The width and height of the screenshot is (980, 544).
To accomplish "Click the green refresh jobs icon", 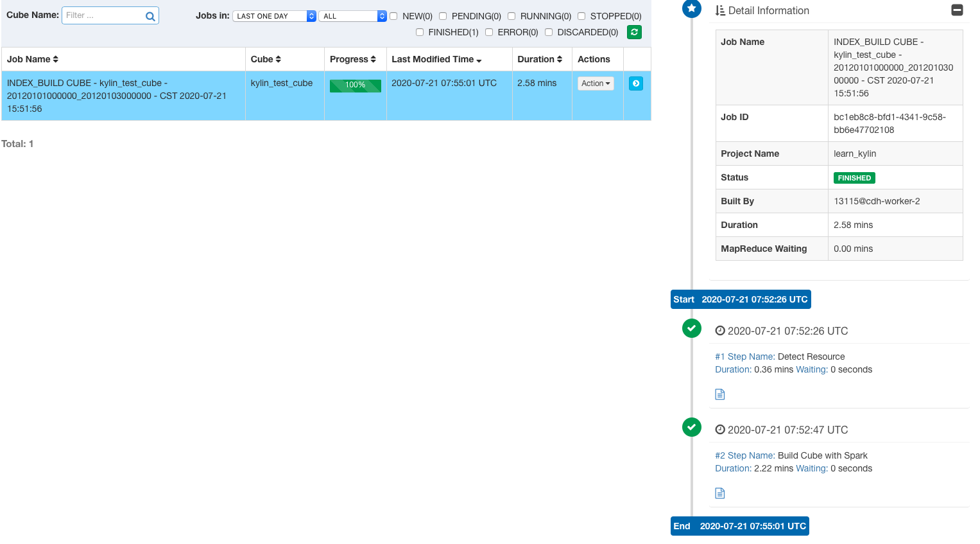I will pyautogui.click(x=634, y=32).
